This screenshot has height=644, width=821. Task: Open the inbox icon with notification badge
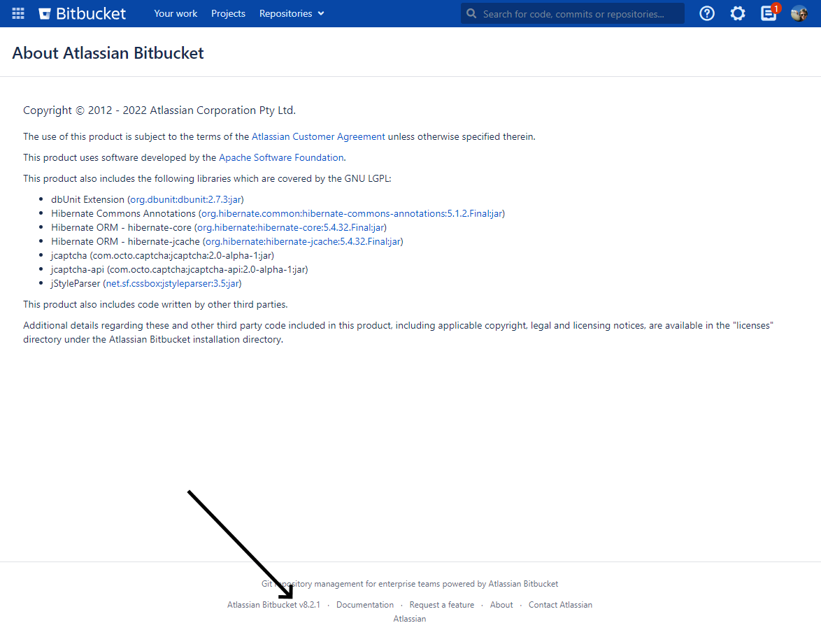coord(769,13)
